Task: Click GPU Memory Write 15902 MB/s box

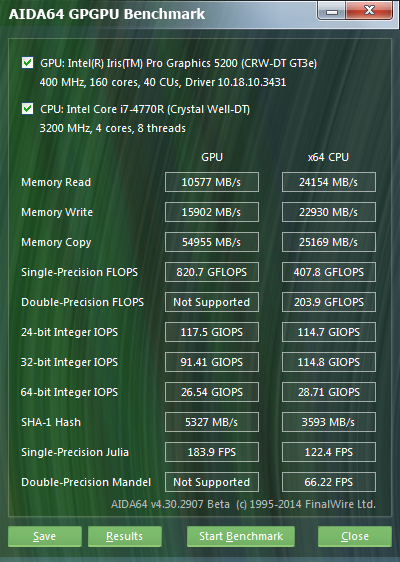Action: 212,212
